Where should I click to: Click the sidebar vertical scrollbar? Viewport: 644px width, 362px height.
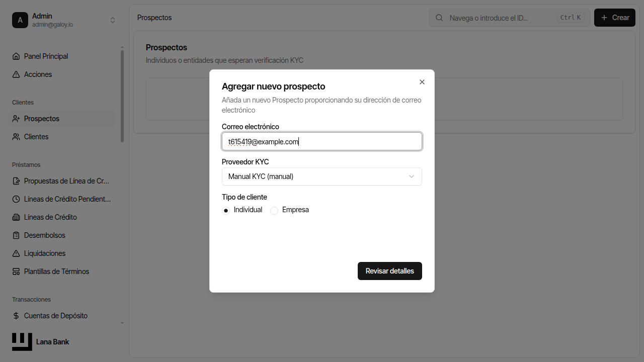[122, 96]
